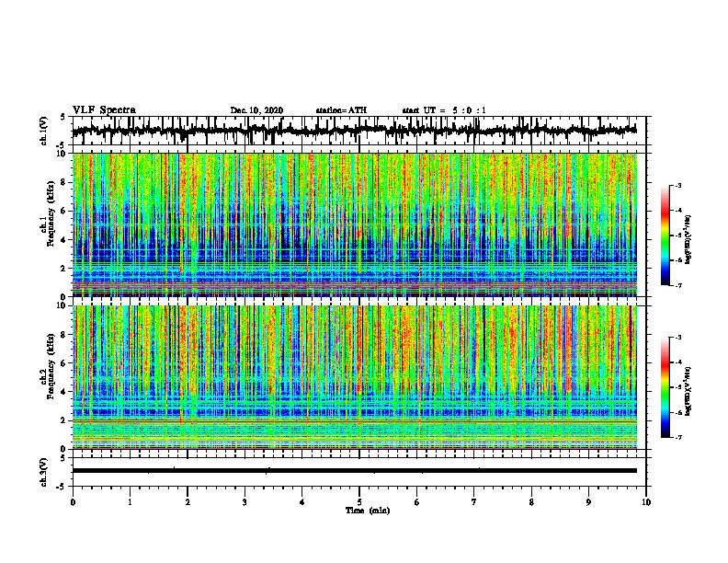Click time axis tick label "2"

click(188, 502)
